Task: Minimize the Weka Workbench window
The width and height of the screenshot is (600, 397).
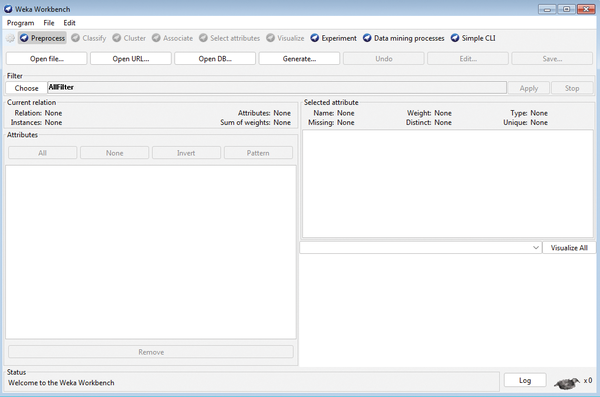Action: click(x=547, y=9)
